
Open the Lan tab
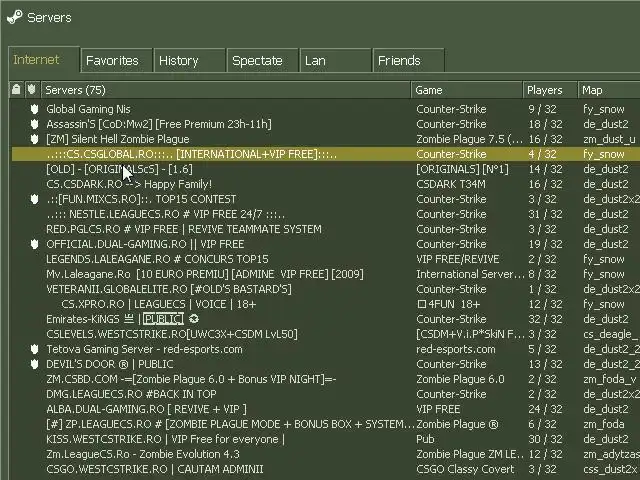(336, 60)
